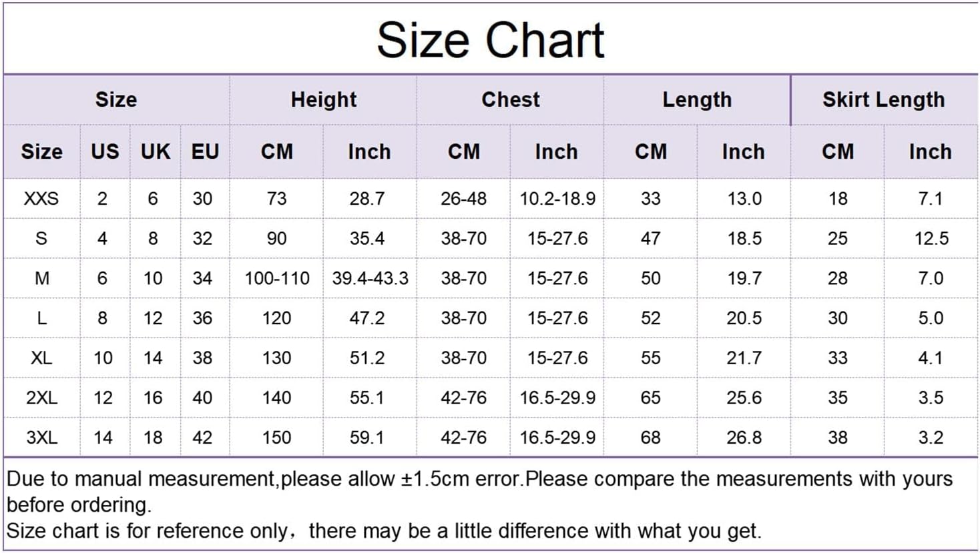The image size is (980, 553).
Task: Click the 59.1 height inch cell
Action: click(x=367, y=438)
